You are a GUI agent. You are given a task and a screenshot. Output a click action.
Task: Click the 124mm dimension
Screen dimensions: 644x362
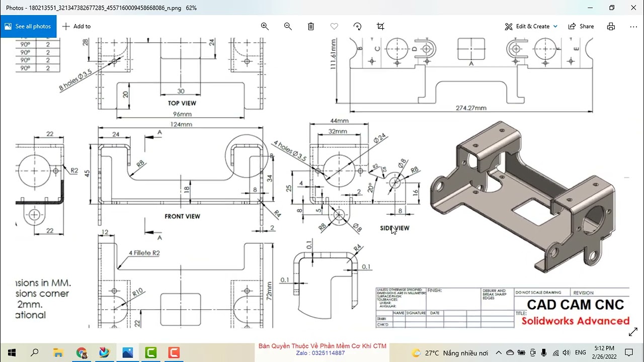tap(181, 124)
